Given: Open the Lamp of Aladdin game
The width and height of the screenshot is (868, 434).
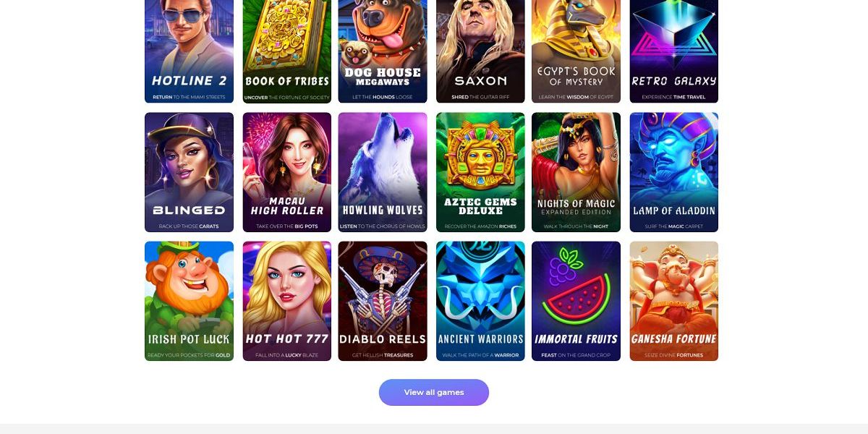Looking at the screenshot, I should [674, 172].
